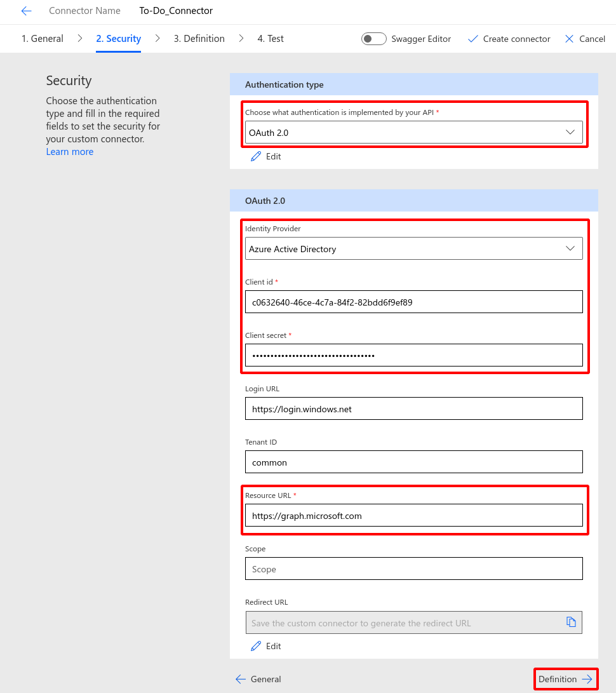Image resolution: width=616 pixels, height=693 pixels.
Task: Open the OAuth 2.0 authentication type dropdown
Action: (x=413, y=132)
